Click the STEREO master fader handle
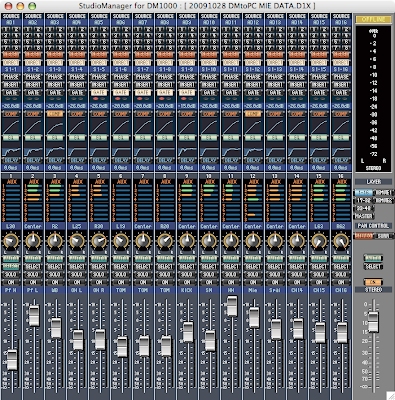 click(x=373, y=322)
